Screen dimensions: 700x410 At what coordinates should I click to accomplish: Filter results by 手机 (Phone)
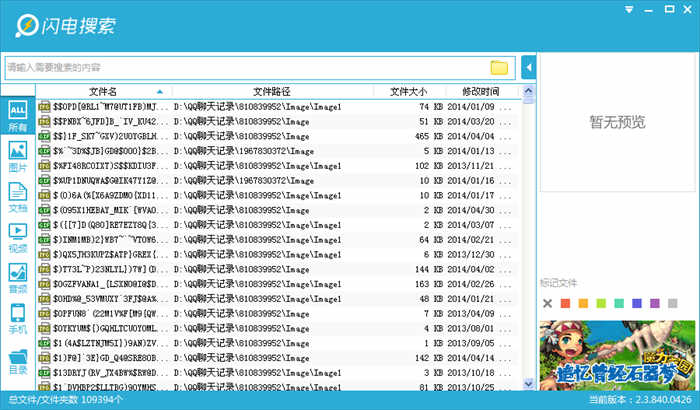click(x=18, y=319)
